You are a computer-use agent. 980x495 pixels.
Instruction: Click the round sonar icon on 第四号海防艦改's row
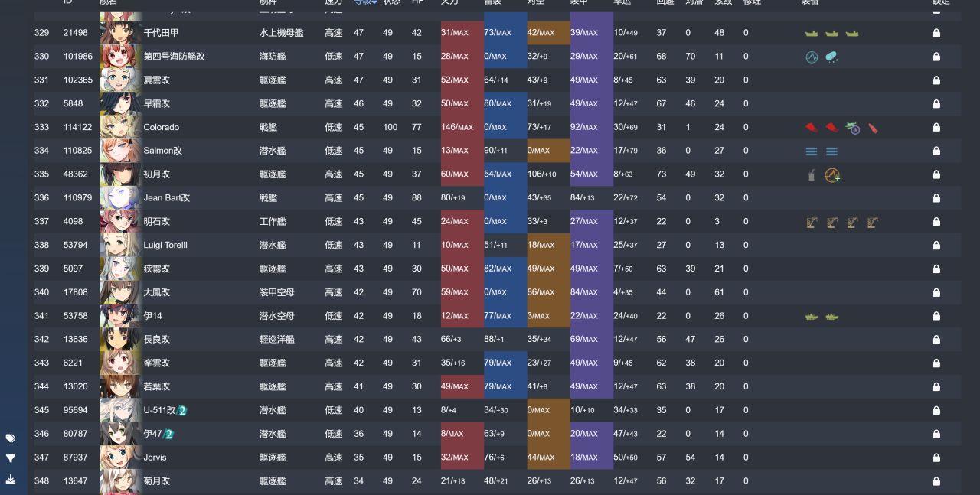[812, 57]
